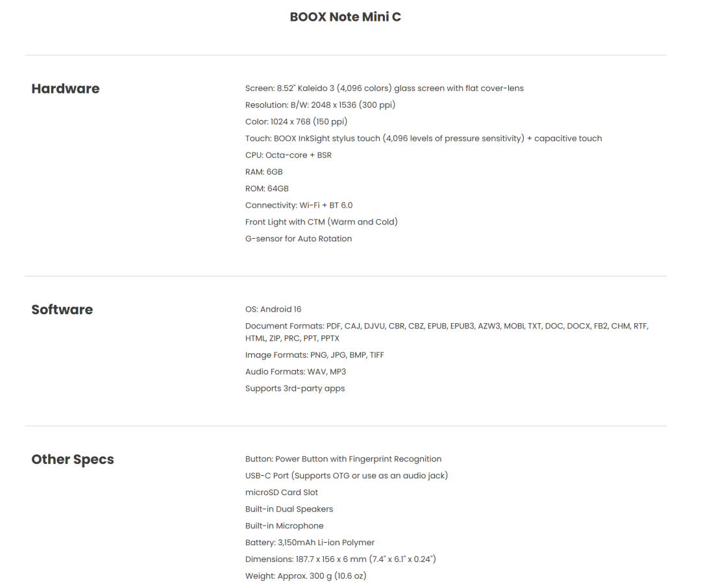The image size is (701, 588).
Task: Click the Software section heading
Action: coord(62,310)
